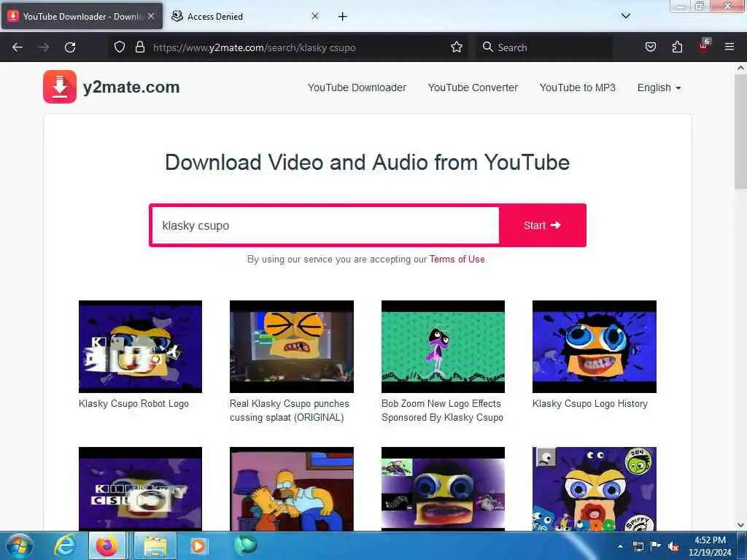This screenshot has width=747, height=560.
Task: Open the YouTube Downloader nav link
Action: [357, 87]
